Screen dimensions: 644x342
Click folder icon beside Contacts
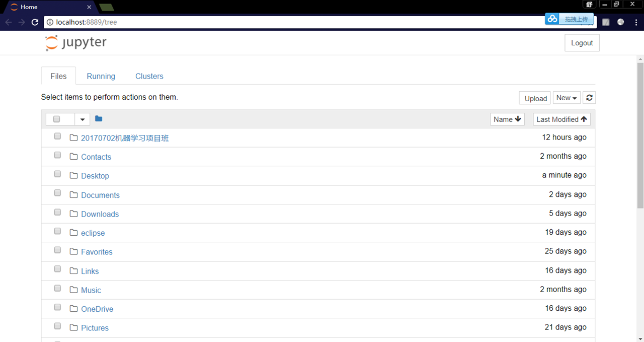tap(74, 157)
